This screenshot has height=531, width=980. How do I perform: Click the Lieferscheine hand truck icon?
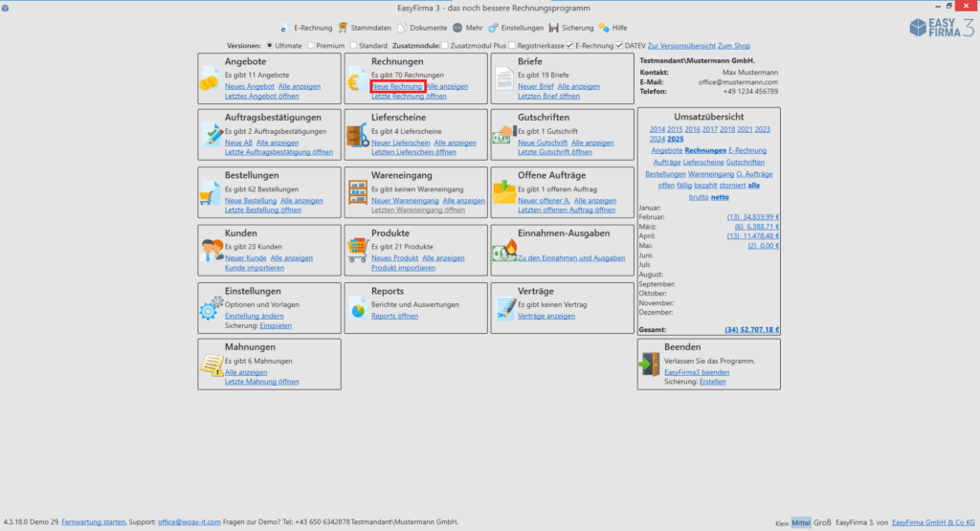358,136
